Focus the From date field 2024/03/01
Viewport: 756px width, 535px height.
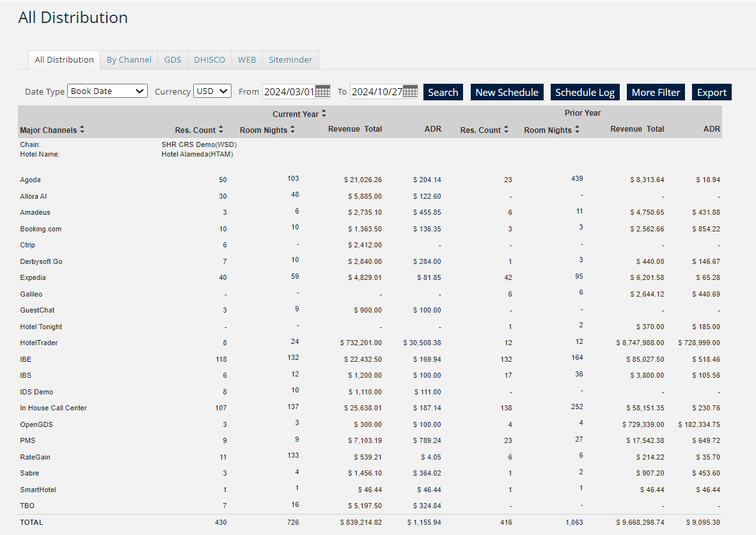click(x=289, y=91)
